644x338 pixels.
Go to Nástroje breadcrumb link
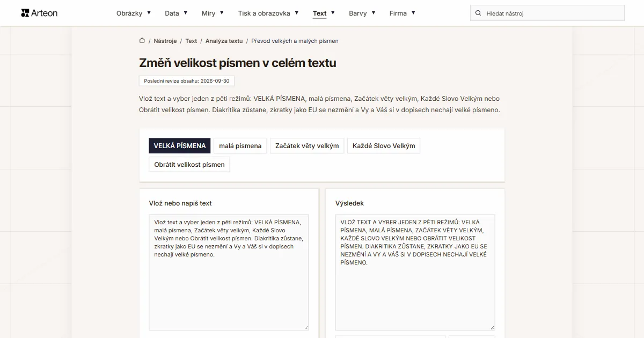(165, 41)
